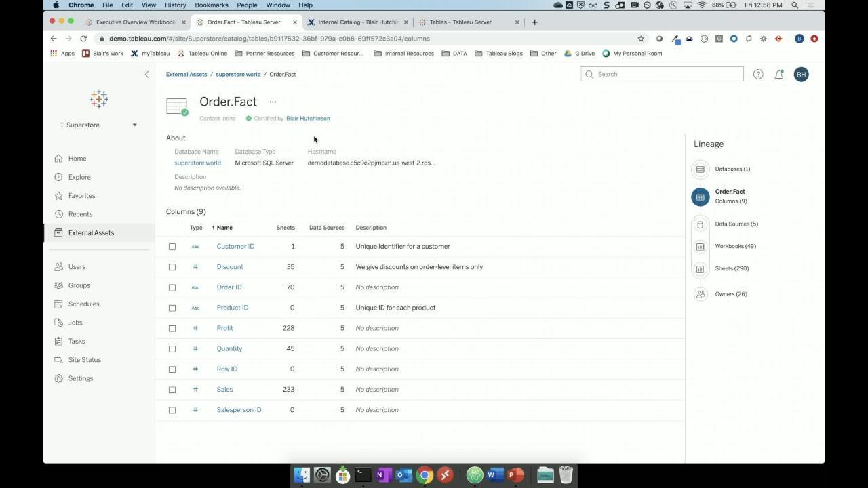Tick the Discount row checkbox
The image size is (868, 488).
click(x=172, y=267)
